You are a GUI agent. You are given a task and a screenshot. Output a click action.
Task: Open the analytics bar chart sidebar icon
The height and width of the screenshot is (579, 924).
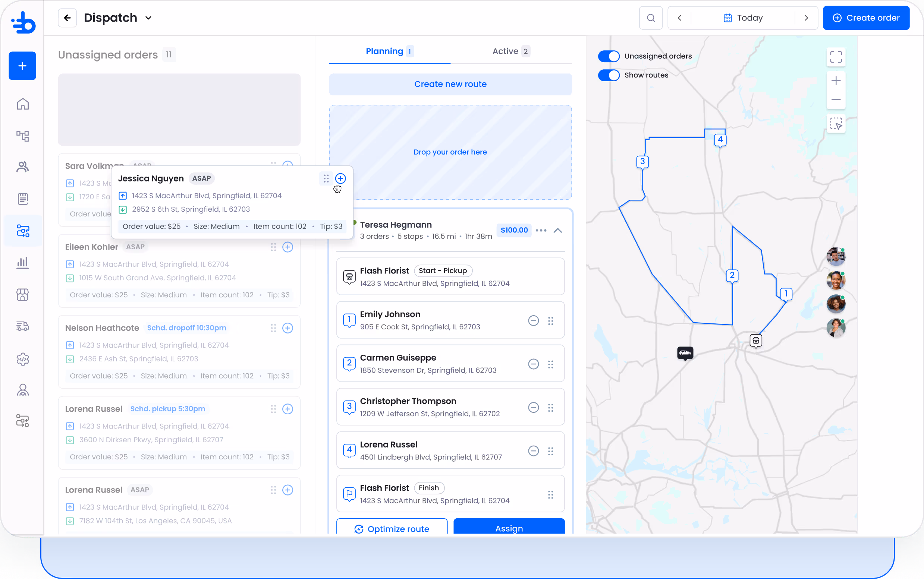(x=23, y=263)
